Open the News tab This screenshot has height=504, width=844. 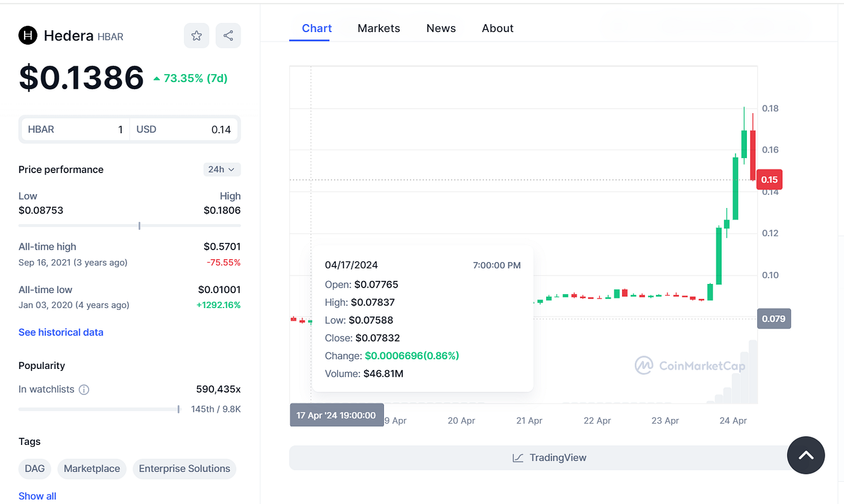point(441,28)
